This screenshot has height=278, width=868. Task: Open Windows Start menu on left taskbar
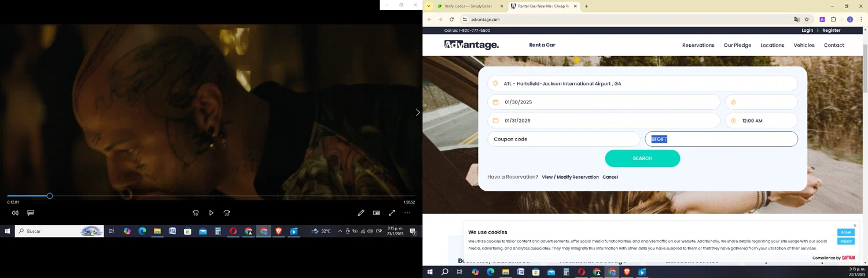pos(8,231)
